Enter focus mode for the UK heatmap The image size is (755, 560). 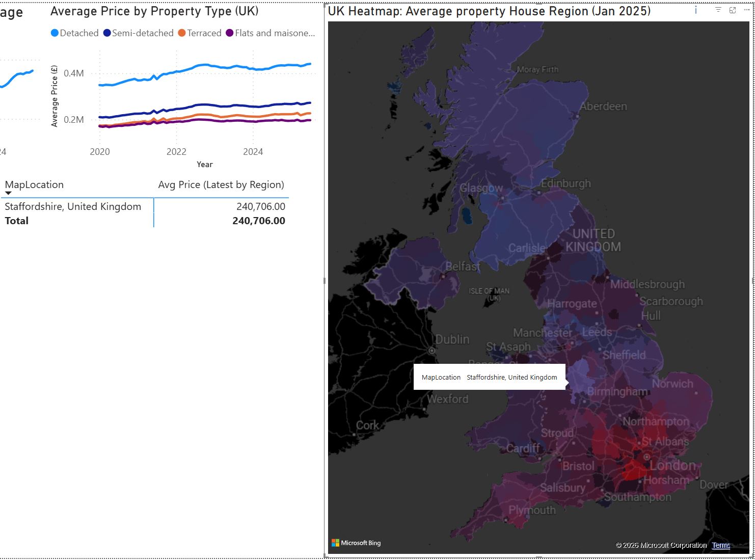[x=733, y=10]
